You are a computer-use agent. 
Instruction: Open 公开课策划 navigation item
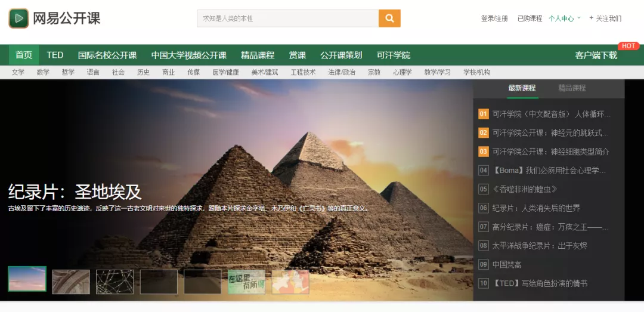click(x=341, y=55)
